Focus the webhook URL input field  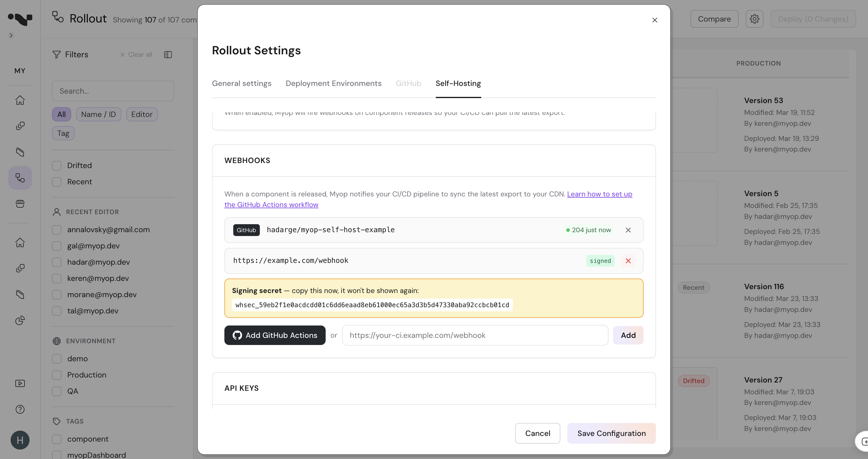point(475,335)
